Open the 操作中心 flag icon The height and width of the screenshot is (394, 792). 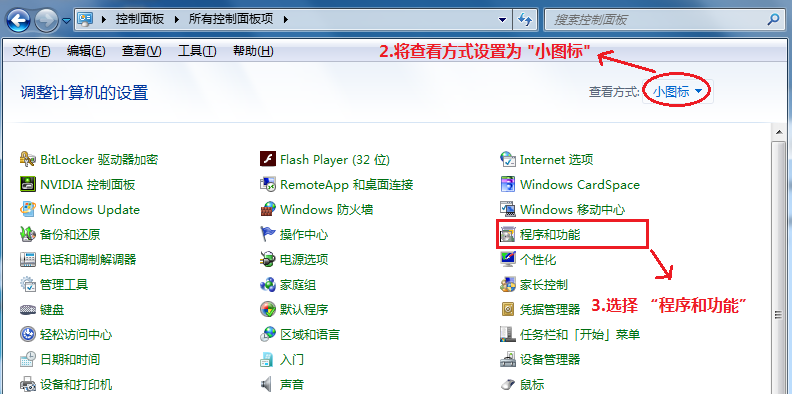[x=268, y=234]
